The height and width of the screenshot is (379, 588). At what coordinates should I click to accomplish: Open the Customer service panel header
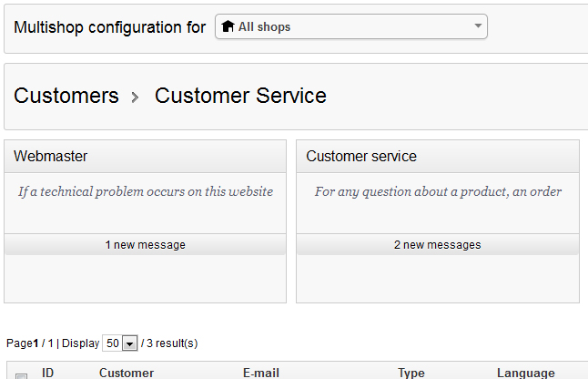coord(437,157)
